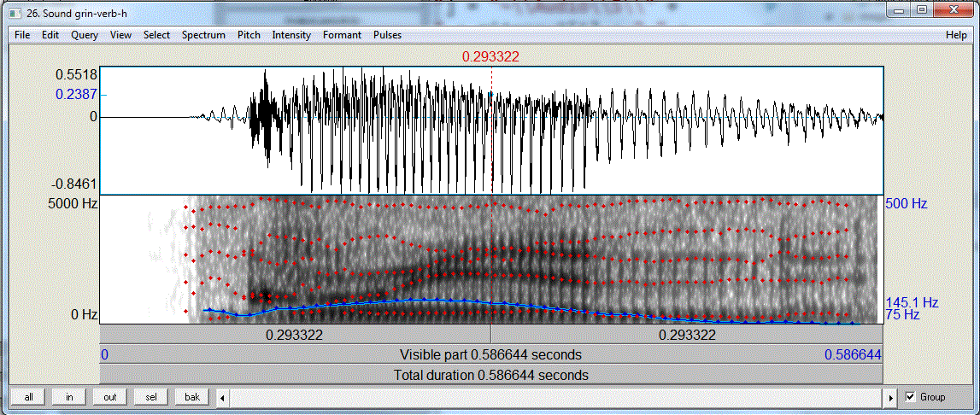Open the Query menu
The height and width of the screenshot is (415, 980).
point(85,35)
